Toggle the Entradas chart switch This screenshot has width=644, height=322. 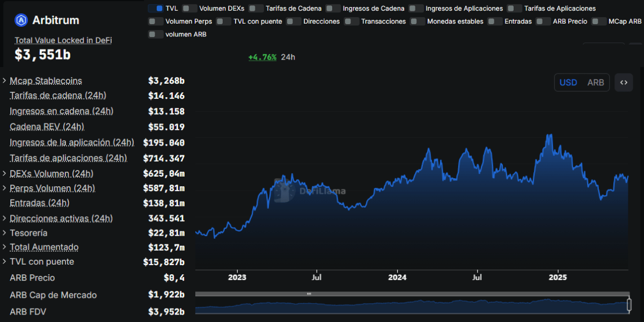(x=495, y=21)
